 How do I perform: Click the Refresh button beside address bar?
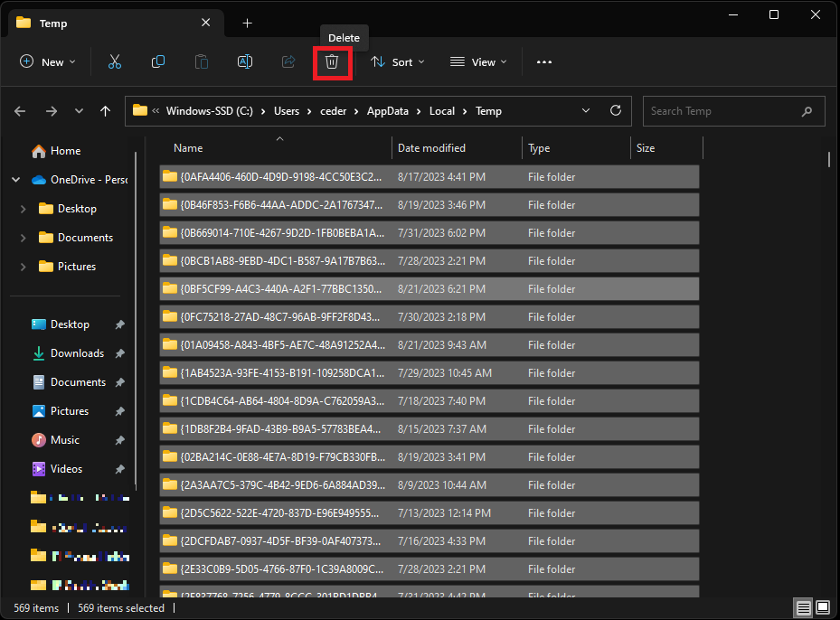pyautogui.click(x=616, y=111)
